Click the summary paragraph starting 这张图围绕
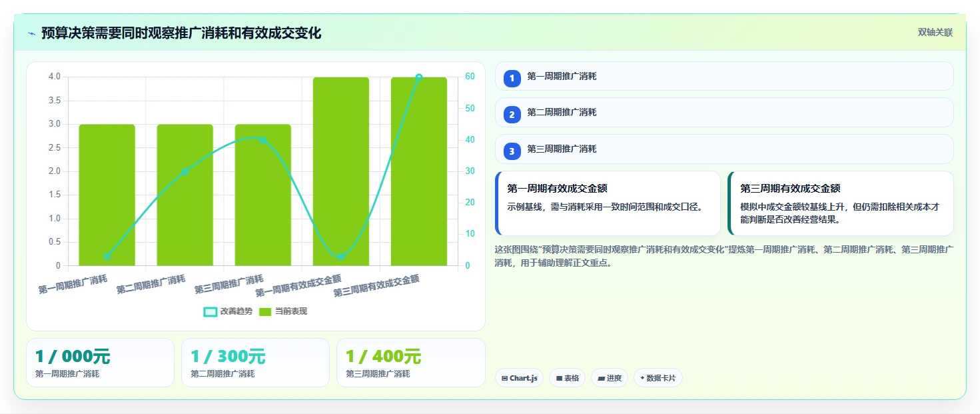 pyautogui.click(x=724, y=256)
